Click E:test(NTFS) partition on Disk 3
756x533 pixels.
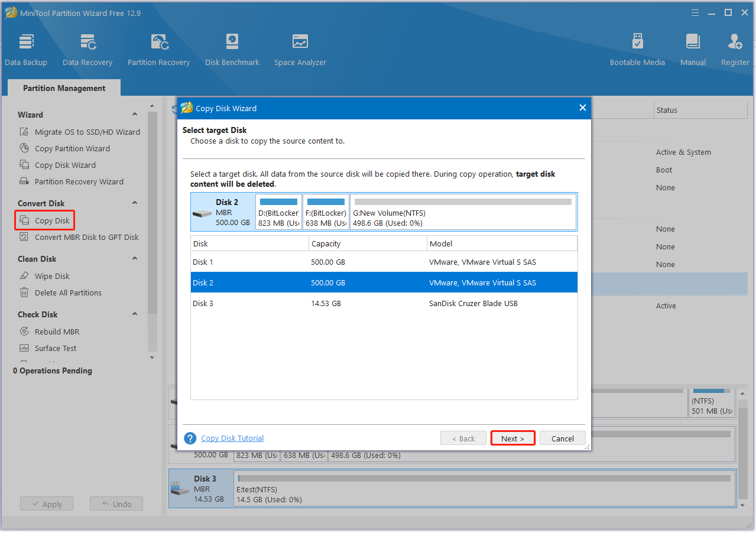(485, 489)
